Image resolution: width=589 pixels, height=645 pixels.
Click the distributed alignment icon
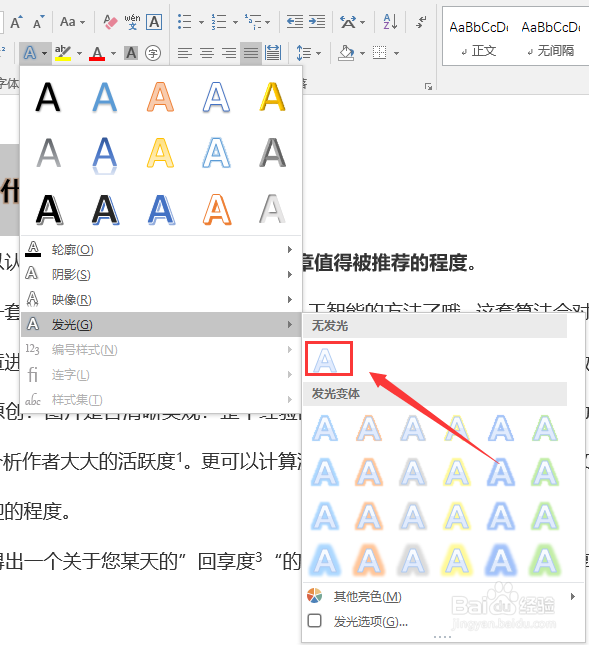(x=273, y=53)
